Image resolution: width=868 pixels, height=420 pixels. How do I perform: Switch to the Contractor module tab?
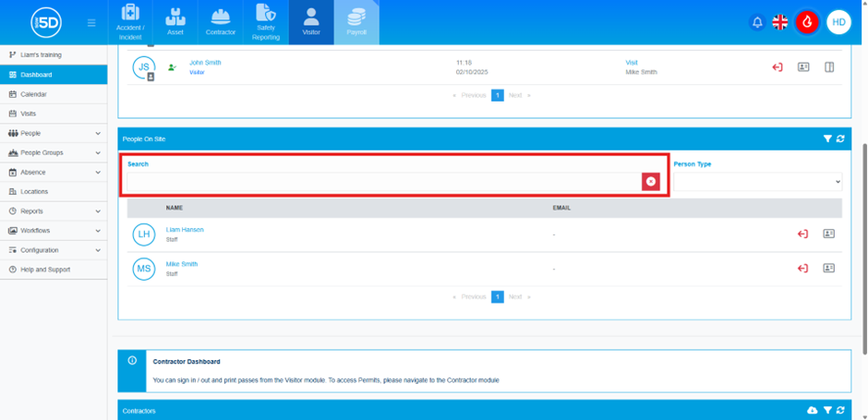point(220,22)
